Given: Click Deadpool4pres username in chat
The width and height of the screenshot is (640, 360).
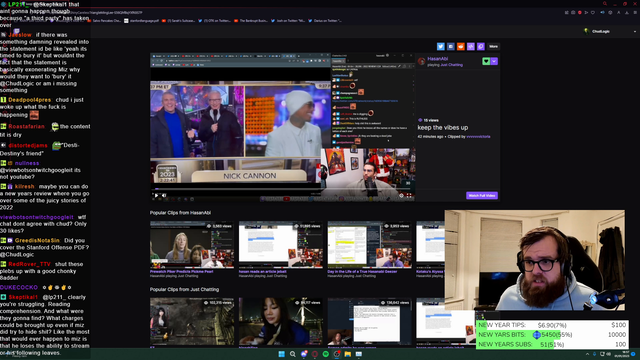Looking at the screenshot, I should (29, 100).
